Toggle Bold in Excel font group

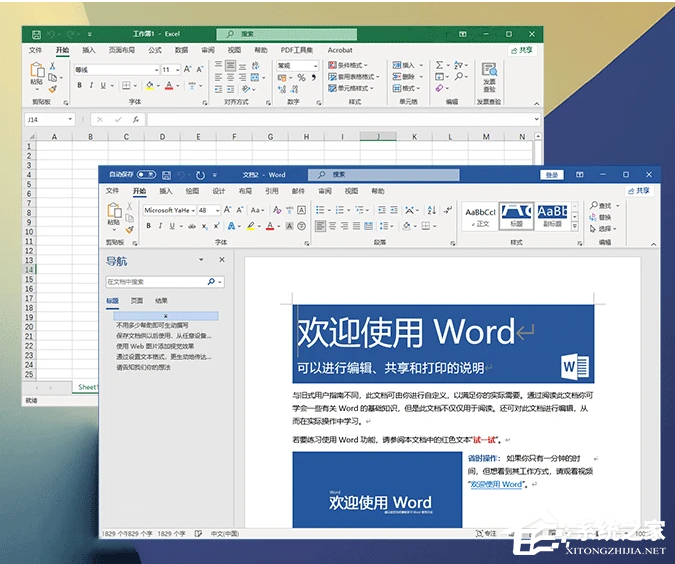pyautogui.click(x=80, y=86)
